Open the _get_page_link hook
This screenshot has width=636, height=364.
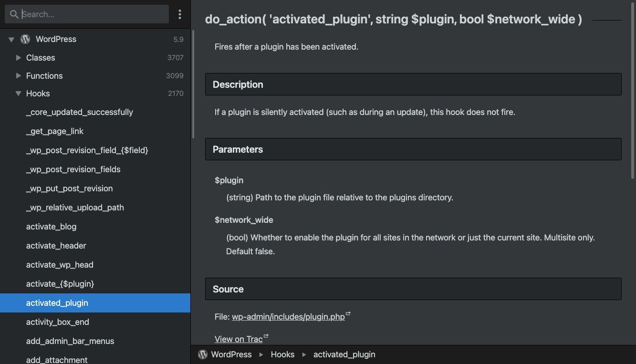point(95,131)
